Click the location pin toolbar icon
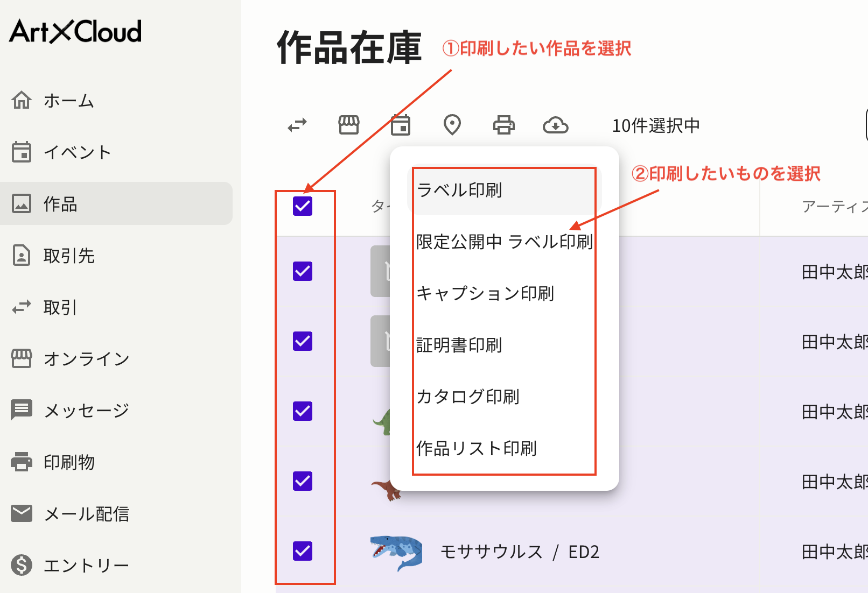 coord(452,125)
